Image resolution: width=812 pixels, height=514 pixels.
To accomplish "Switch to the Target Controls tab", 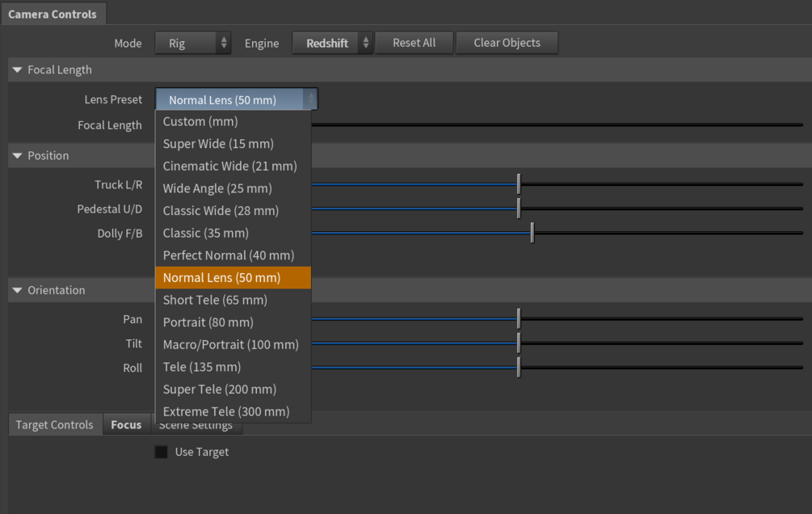I will (54, 425).
